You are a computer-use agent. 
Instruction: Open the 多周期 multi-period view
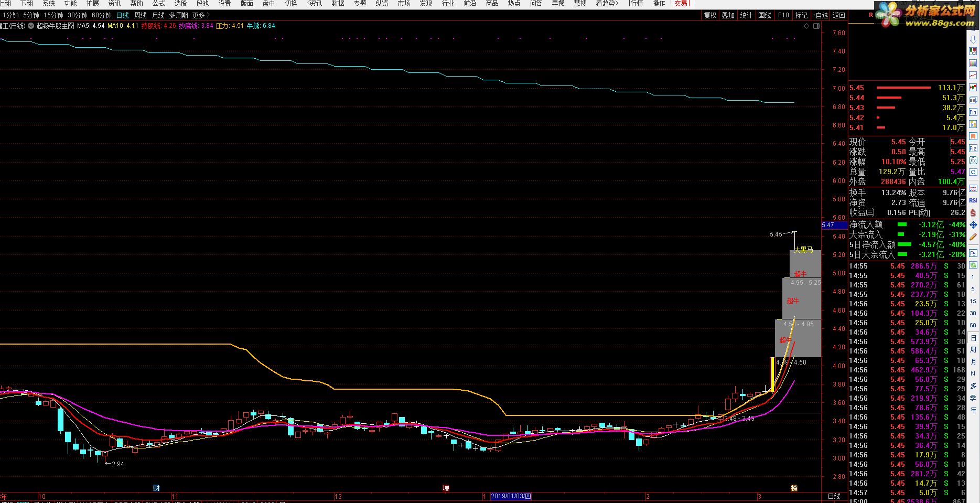click(178, 16)
